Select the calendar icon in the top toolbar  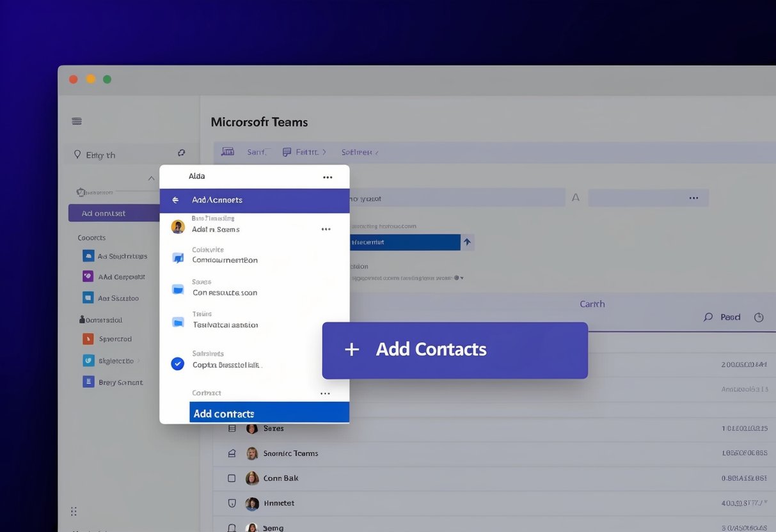(x=227, y=152)
